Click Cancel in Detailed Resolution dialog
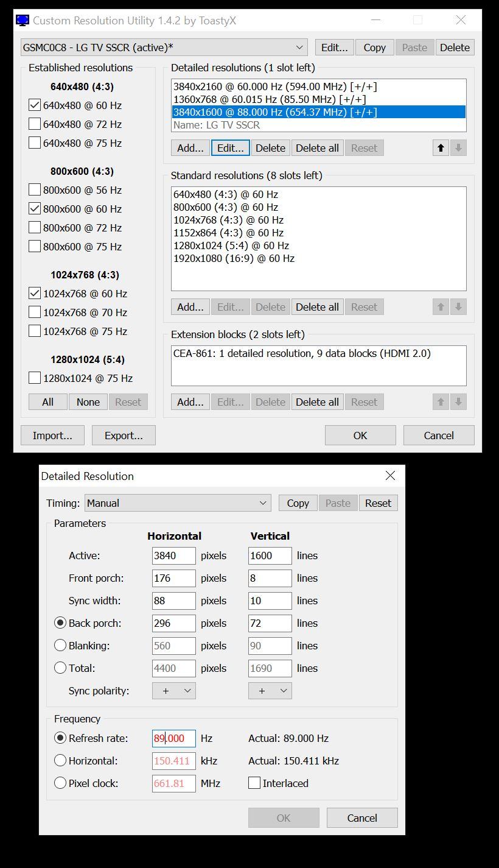 click(x=362, y=818)
